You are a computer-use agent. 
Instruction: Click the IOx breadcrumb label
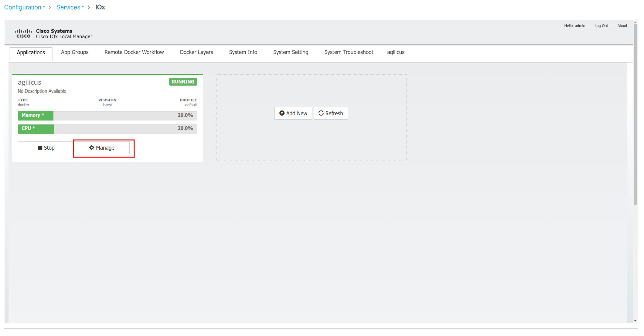(100, 7)
